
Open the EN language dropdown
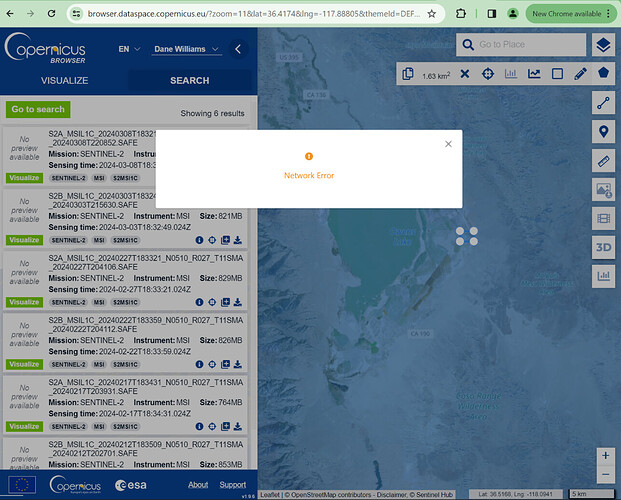point(128,49)
